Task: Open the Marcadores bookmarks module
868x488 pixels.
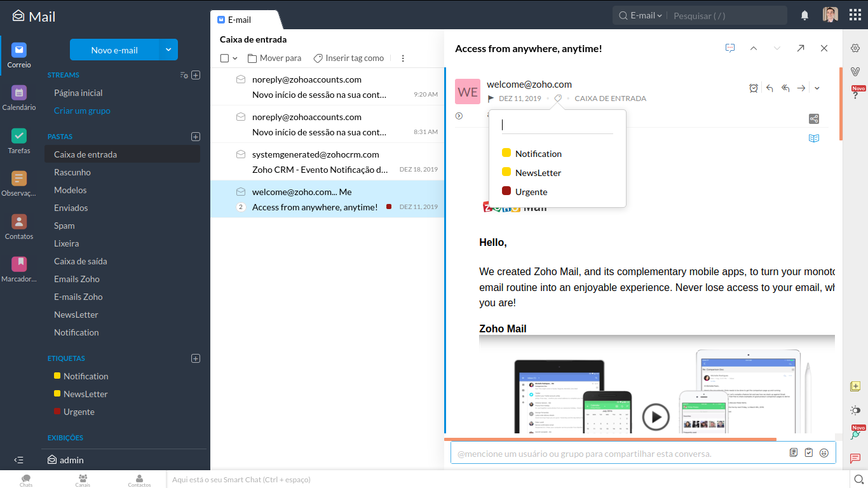Action: coord(19,269)
